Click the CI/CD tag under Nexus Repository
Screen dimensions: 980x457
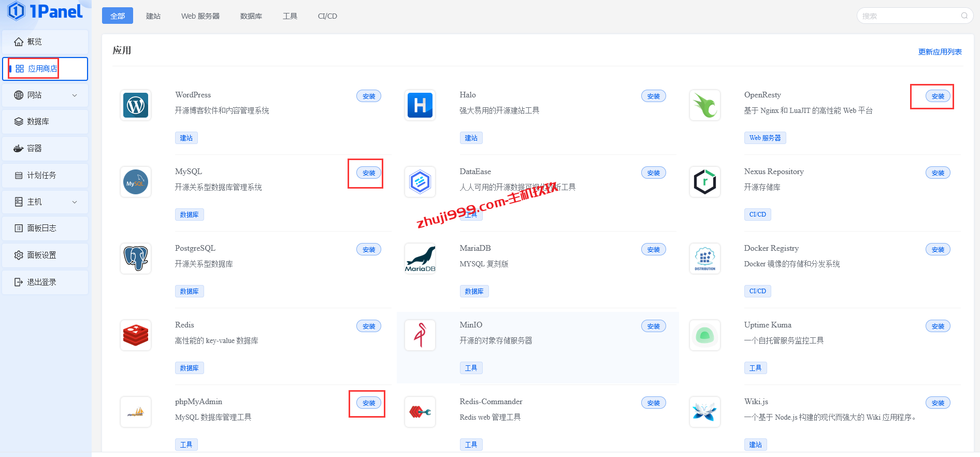(758, 215)
